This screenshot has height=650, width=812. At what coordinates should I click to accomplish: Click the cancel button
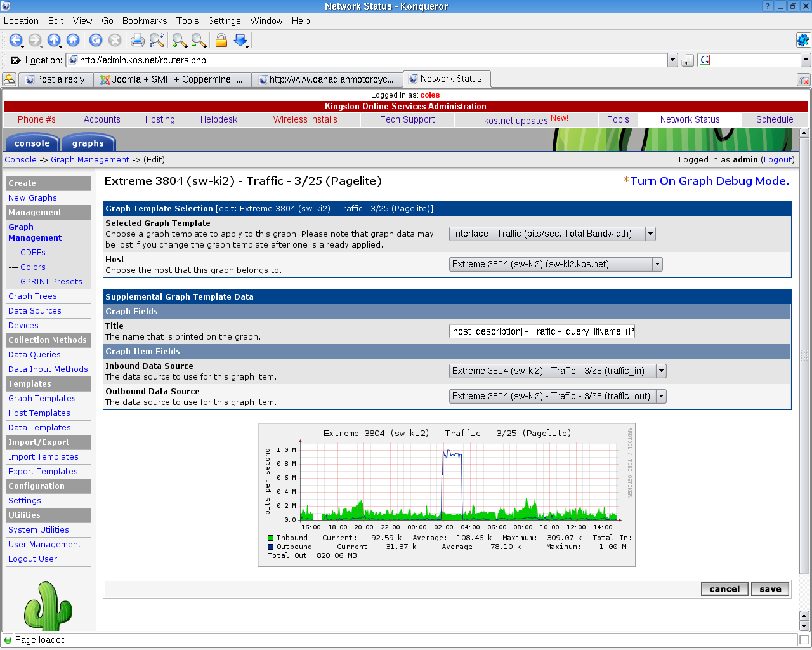pos(724,589)
